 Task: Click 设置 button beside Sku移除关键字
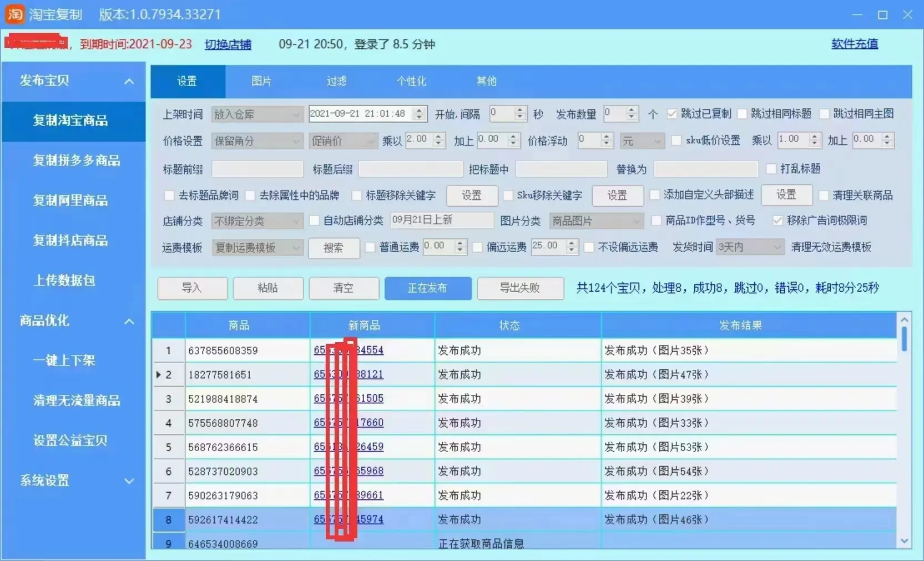(x=617, y=196)
